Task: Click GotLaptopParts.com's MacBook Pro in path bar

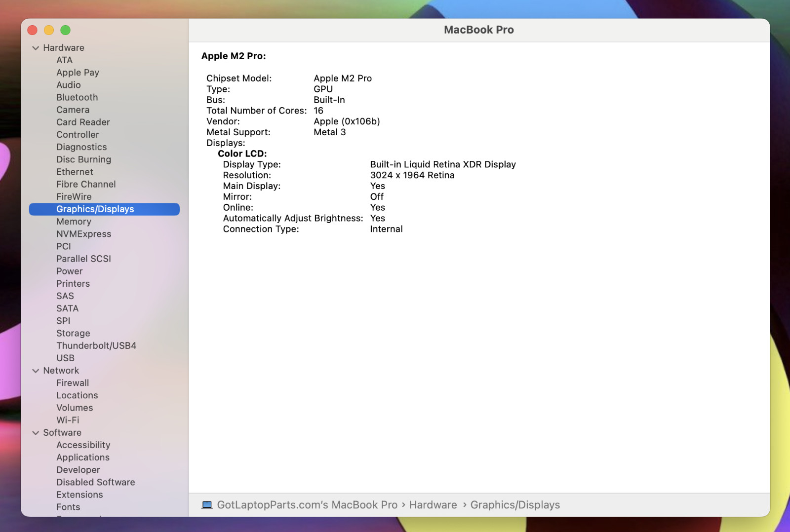Action: (307, 505)
